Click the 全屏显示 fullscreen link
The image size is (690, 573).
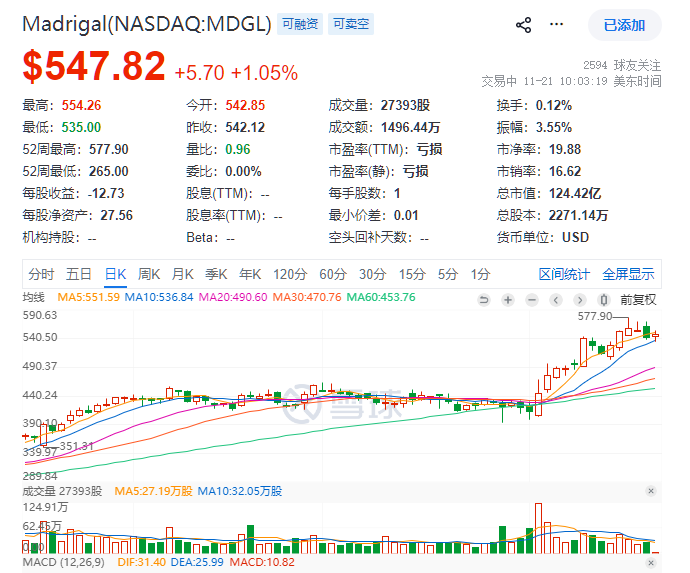628,274
